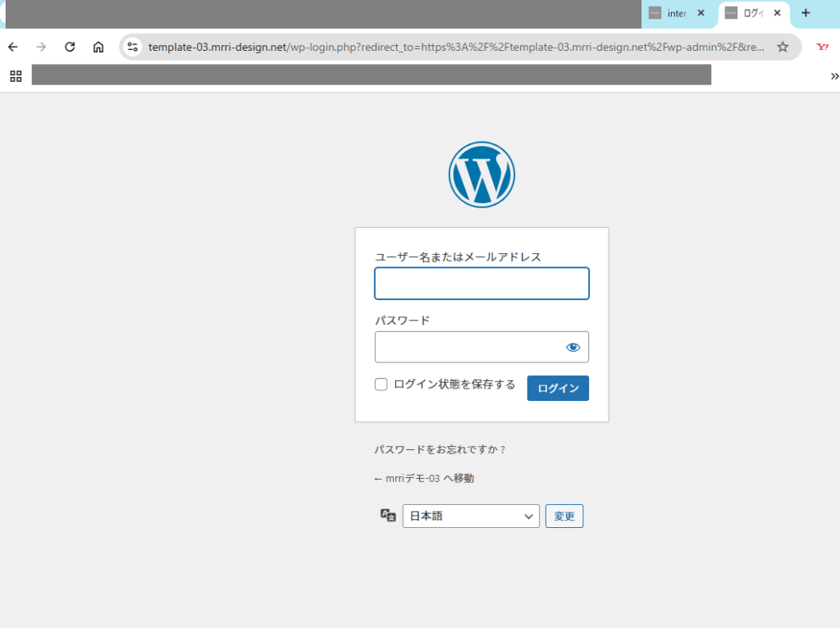Open the パスワードをお忘れですか link
This screenshot has width=840, height=628.
440,450
